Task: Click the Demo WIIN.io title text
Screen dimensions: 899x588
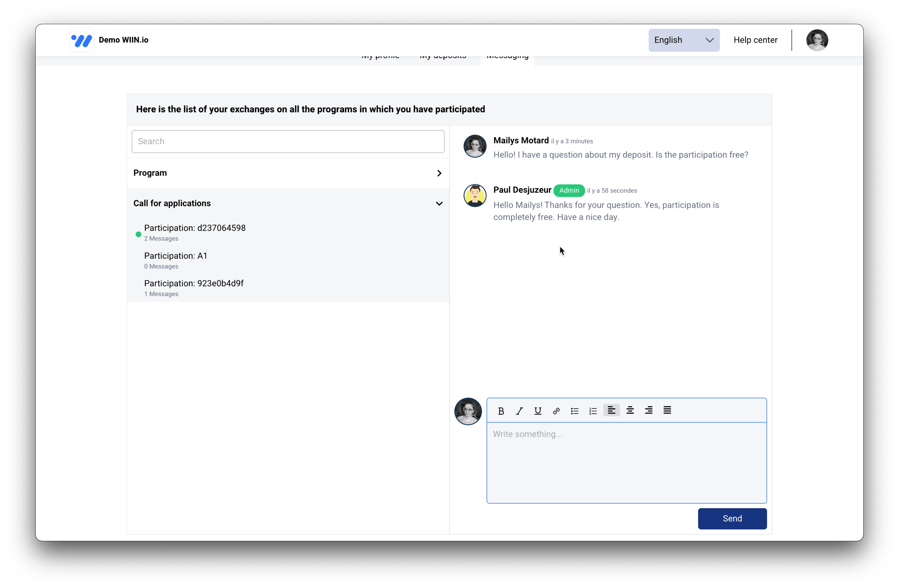Action: click(124, 40)
